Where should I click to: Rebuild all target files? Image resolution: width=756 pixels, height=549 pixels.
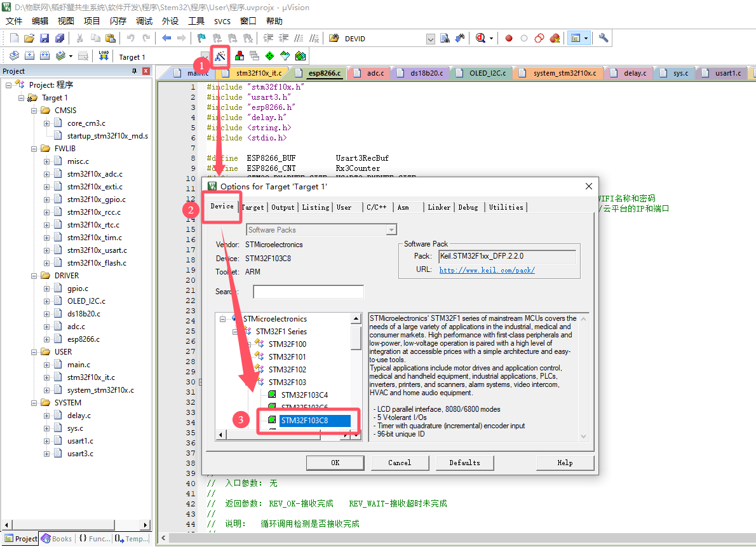click(x=45, y=56)
